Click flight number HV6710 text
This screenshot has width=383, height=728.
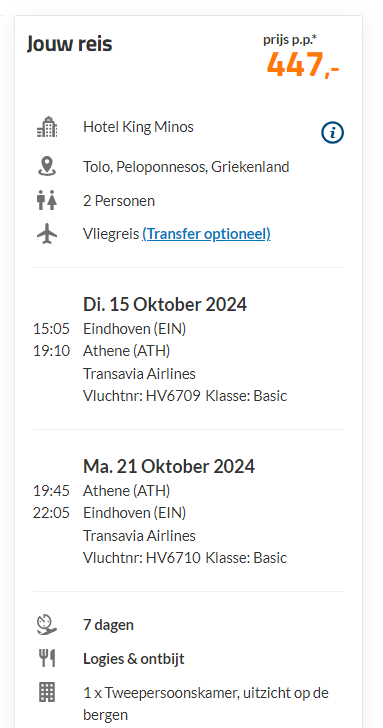coord(173,558)
